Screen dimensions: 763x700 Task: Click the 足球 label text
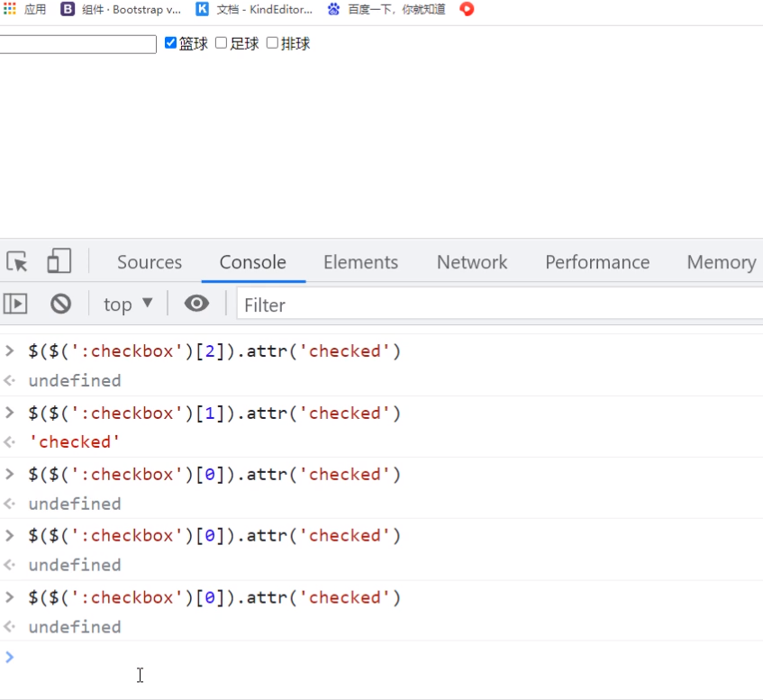[x=244, y=43]
